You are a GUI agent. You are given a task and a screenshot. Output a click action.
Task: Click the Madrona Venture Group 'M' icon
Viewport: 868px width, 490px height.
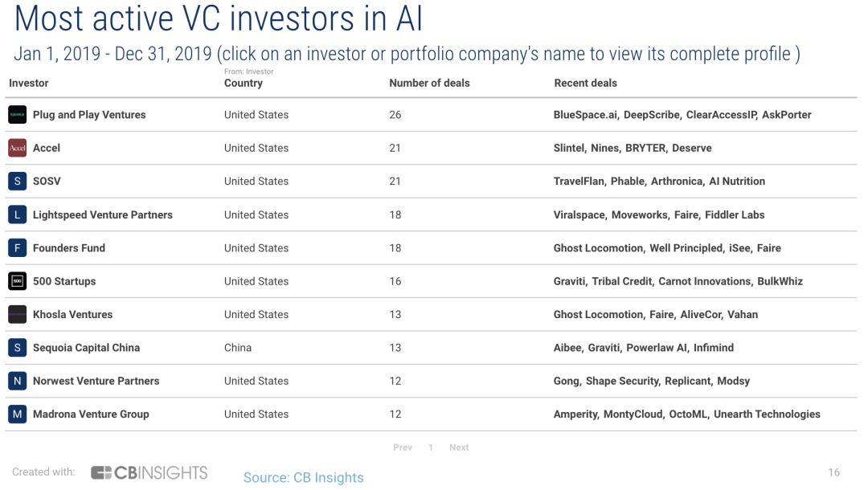coord(18,414)
